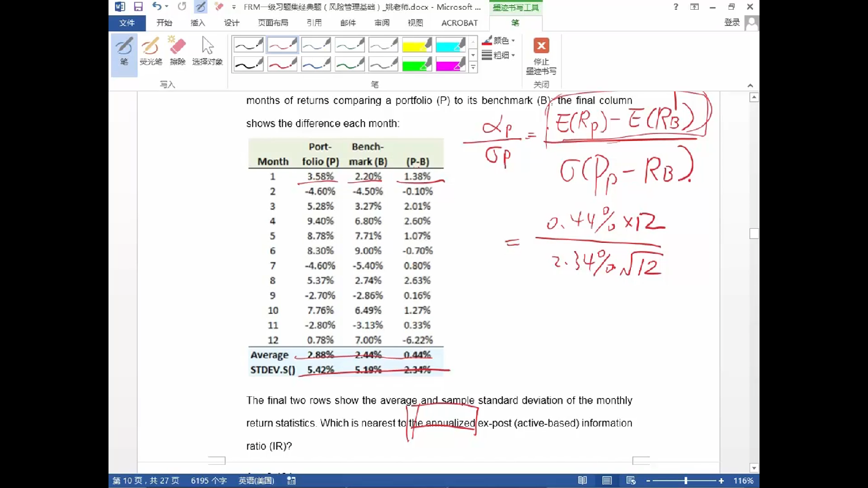
Task: Pick the thick black pen style
Action: [248, 64]
